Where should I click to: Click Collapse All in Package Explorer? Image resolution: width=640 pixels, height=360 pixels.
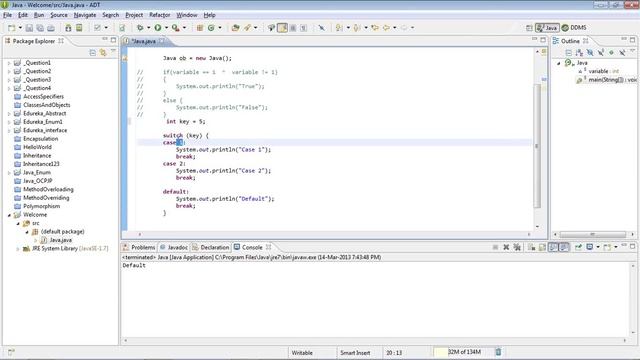coord(93,53)
